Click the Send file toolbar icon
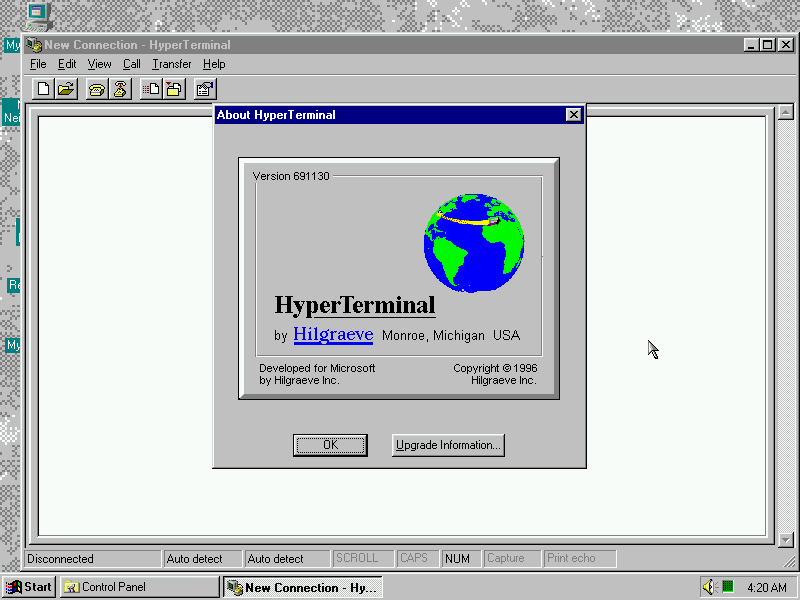The image size is (800, 600). tap(151, 89)
